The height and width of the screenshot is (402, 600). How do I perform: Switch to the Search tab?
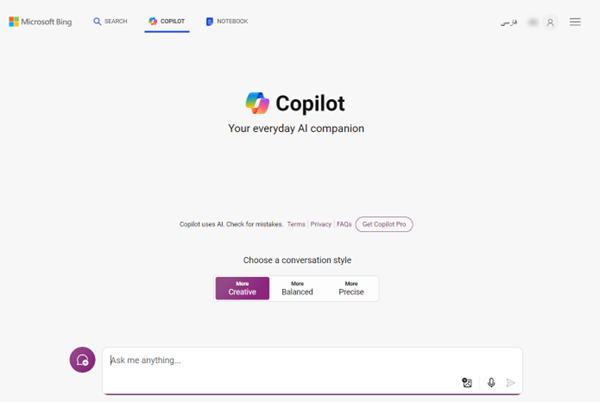pyautogui.click(x=110, y=21)
